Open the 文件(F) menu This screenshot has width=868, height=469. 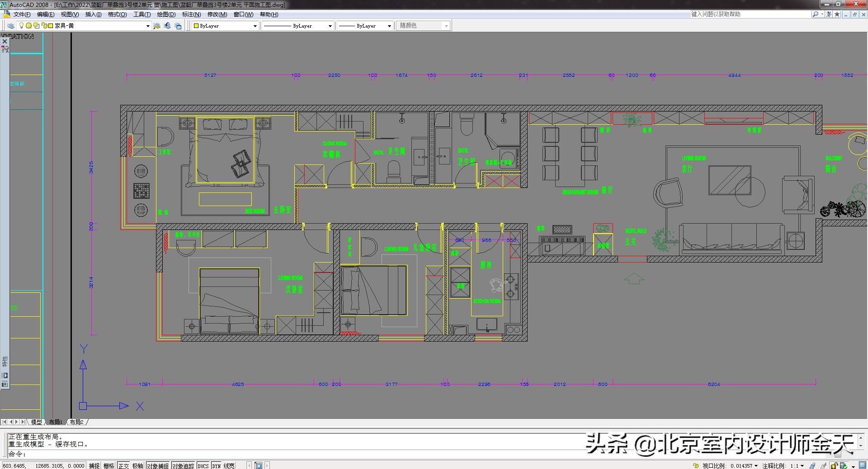coord(22,14)
